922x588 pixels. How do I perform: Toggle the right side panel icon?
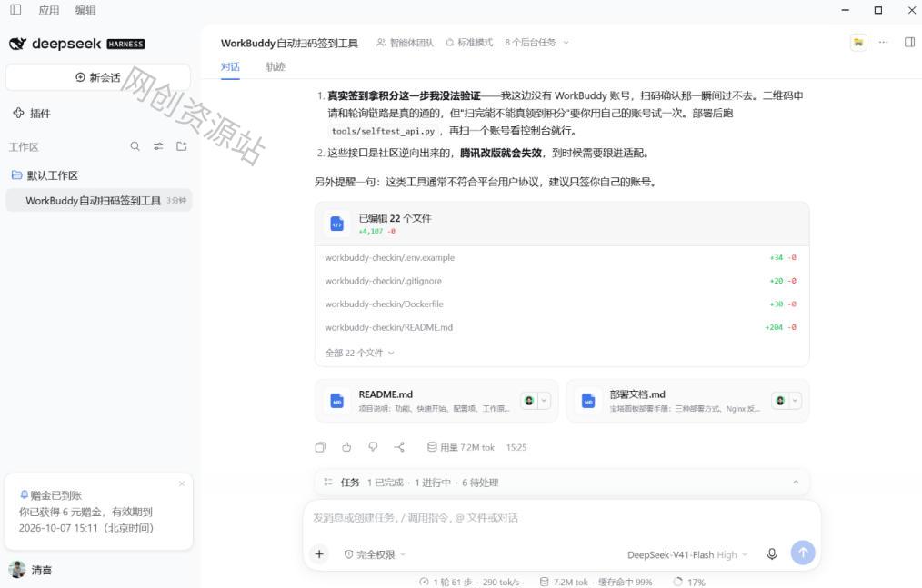click(x=909, y=43)
